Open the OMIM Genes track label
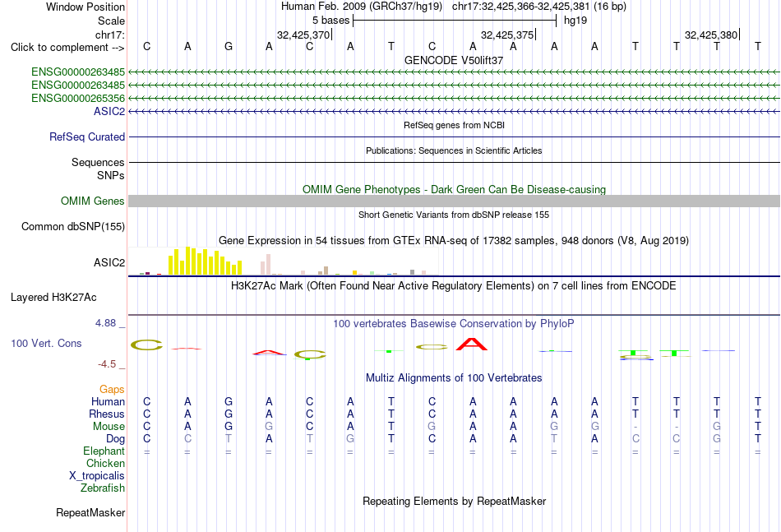Screen dimensions: 781x532 point(93,201)
